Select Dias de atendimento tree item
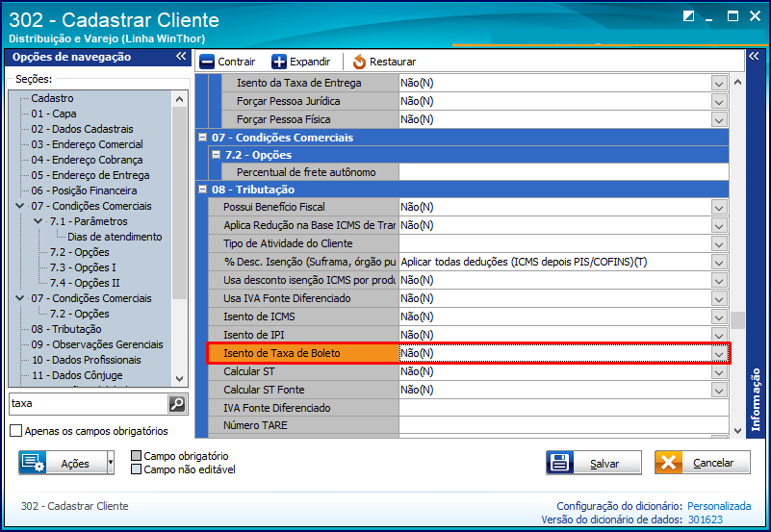 click(x=115, y=237)
